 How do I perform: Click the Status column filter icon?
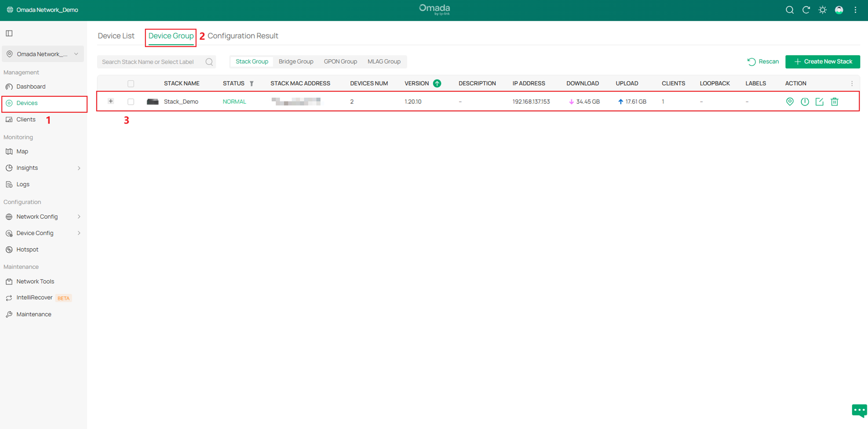252,83
